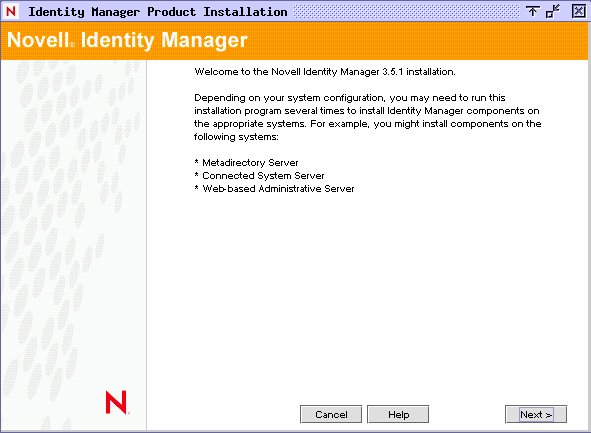Viewport: 591px width, 433px height.
Task: Click the '* Metadirectory Server' line
Action: tap(247, 162)
